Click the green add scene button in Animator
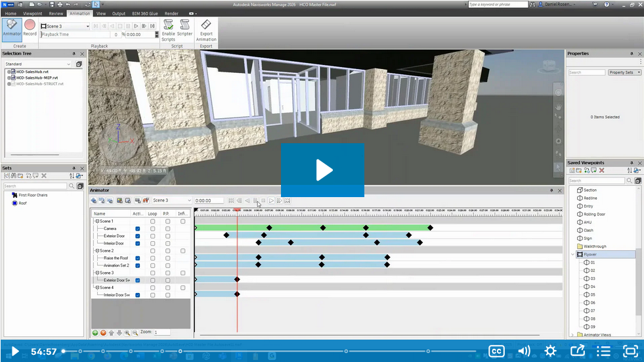The image size is (644, 362). [x=95, y=332]
